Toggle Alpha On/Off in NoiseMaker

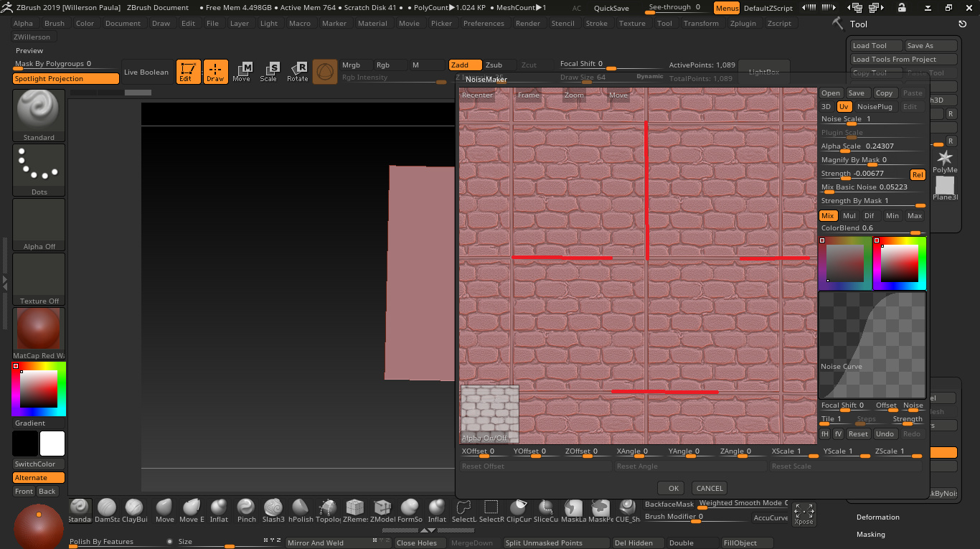tap(490, 414)
